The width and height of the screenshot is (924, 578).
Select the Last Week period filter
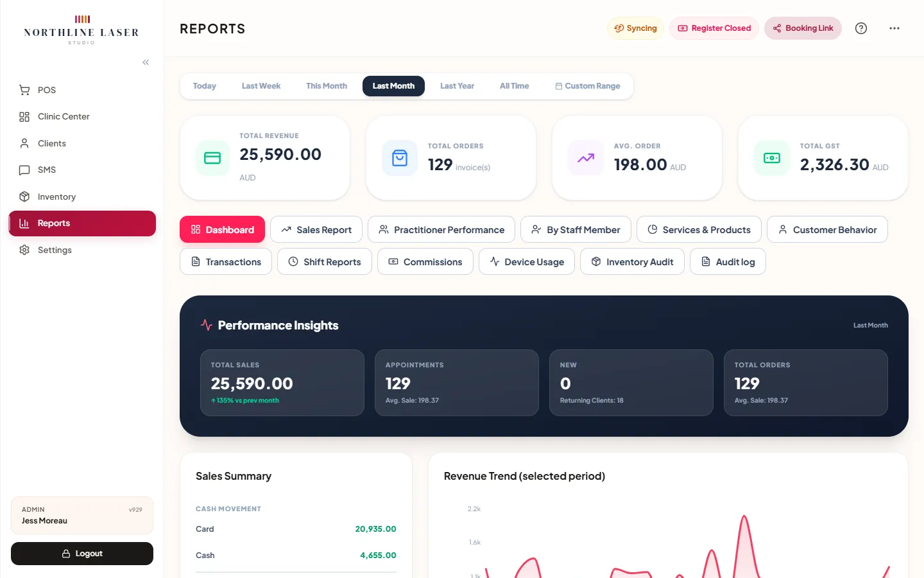261,86
